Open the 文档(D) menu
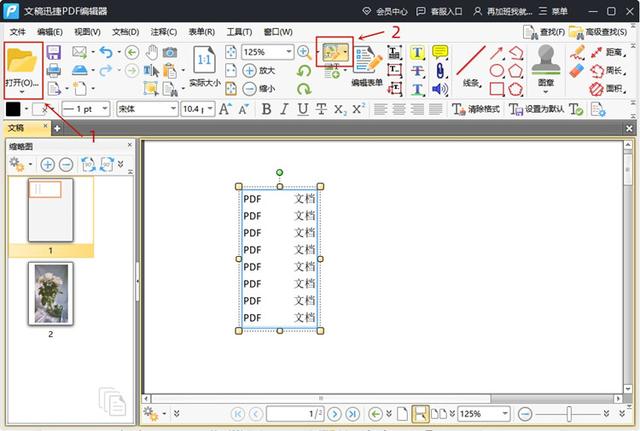This screenshot has width=640, height=431. tap(126, 32)
